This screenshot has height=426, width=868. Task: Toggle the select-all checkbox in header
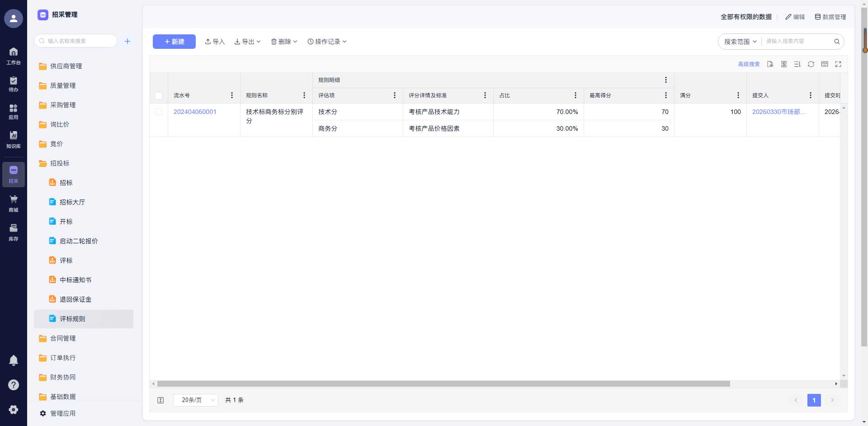click(x=159, y=96)
